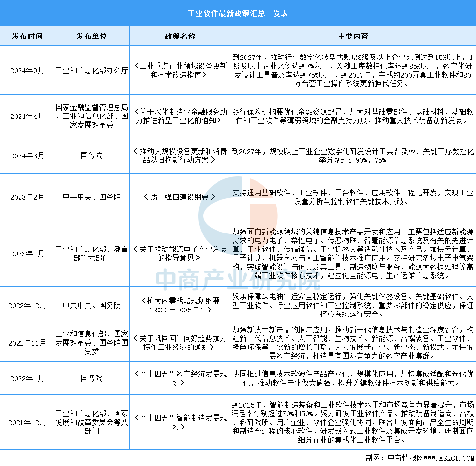Click the 工业和信息化部、国家发展改革委、国务院国资委 cell

pos(92,343)
